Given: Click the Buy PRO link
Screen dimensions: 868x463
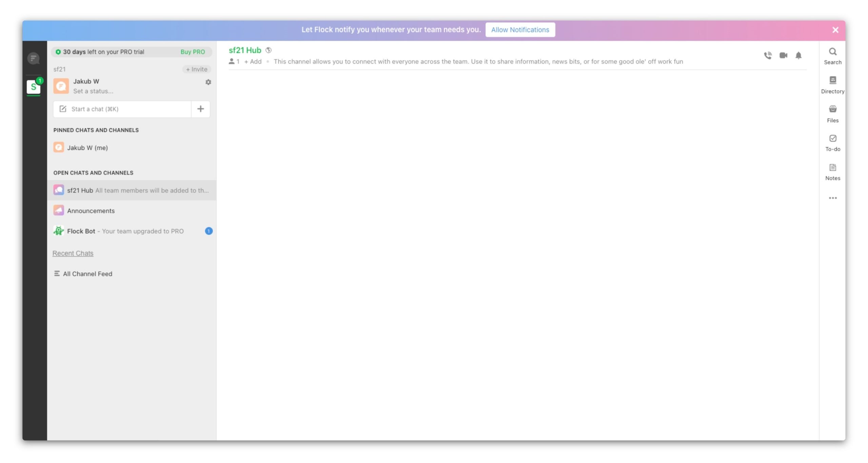Looking at the screenshot, I should 193,52.
